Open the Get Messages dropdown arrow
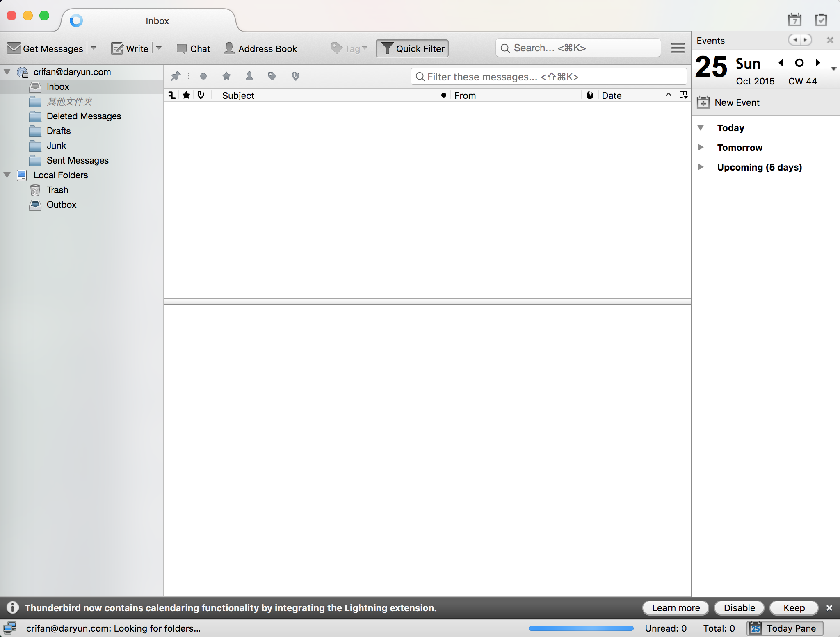840x637 pixels. [94, 48]
